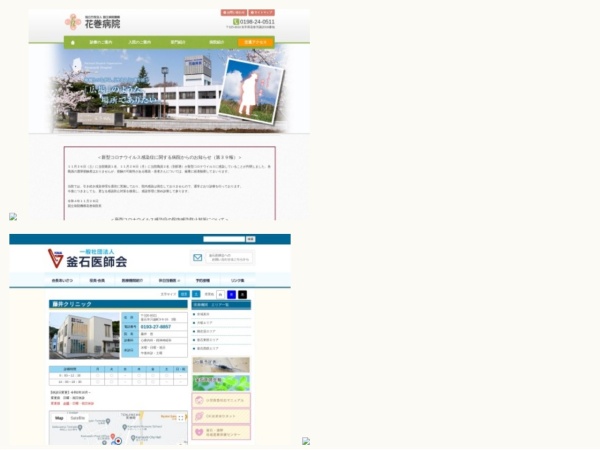600x450 pixels.
Task: Open third item in green navigation bar
Action: point(140,42)
